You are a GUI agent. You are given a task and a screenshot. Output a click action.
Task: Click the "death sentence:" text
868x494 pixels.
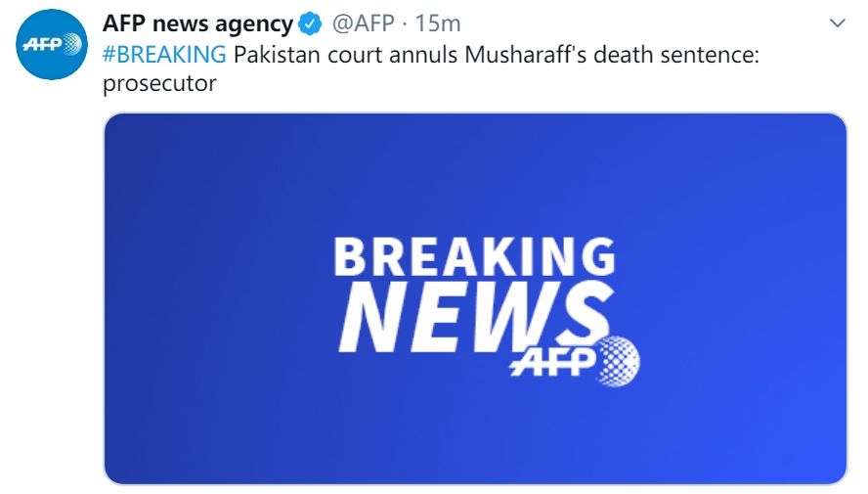(x=675, y=55)
